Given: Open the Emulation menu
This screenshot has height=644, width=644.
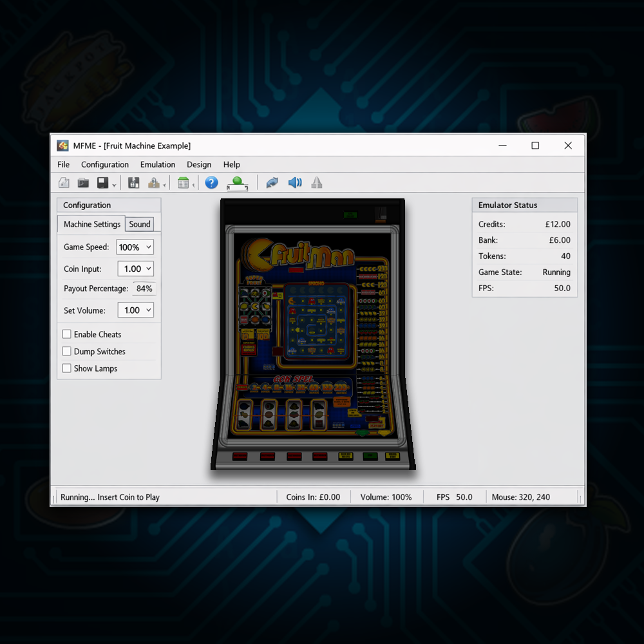Looking at the screenshot, I should pyautogui.click(x=158, y=164).
